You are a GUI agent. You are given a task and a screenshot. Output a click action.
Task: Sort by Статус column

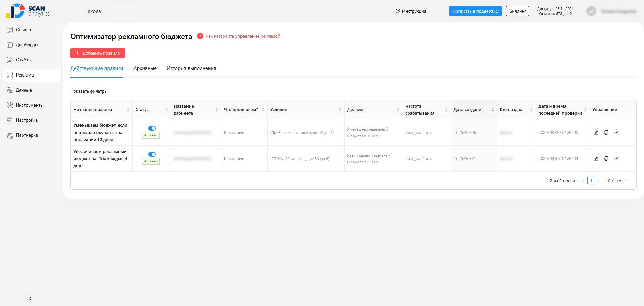pos(167,110)
